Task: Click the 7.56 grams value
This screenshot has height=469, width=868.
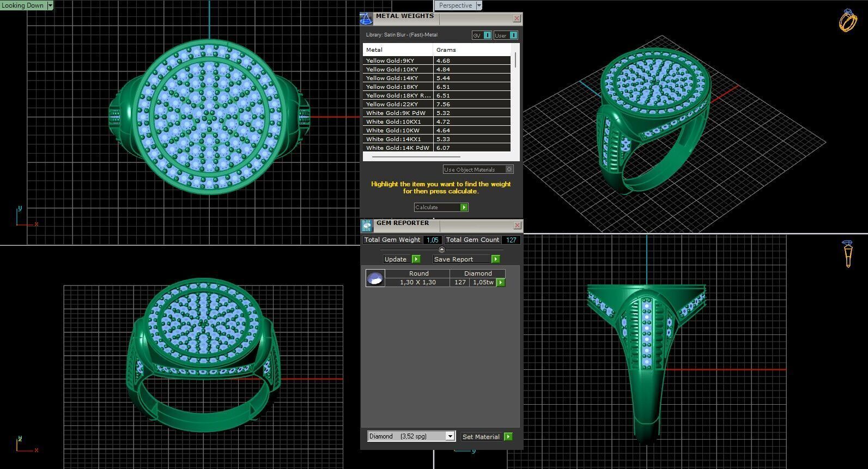Action: [x=443, y=104]
